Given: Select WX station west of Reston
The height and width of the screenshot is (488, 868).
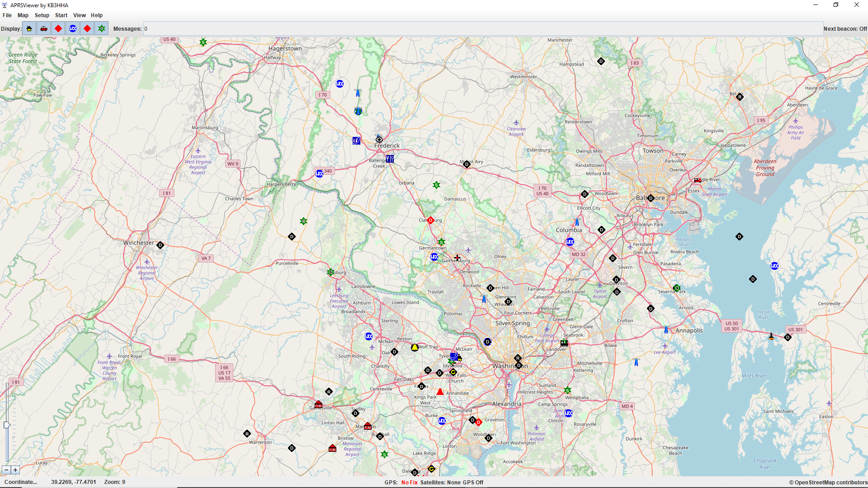Looking at the screenshot, I should point(369,336).
